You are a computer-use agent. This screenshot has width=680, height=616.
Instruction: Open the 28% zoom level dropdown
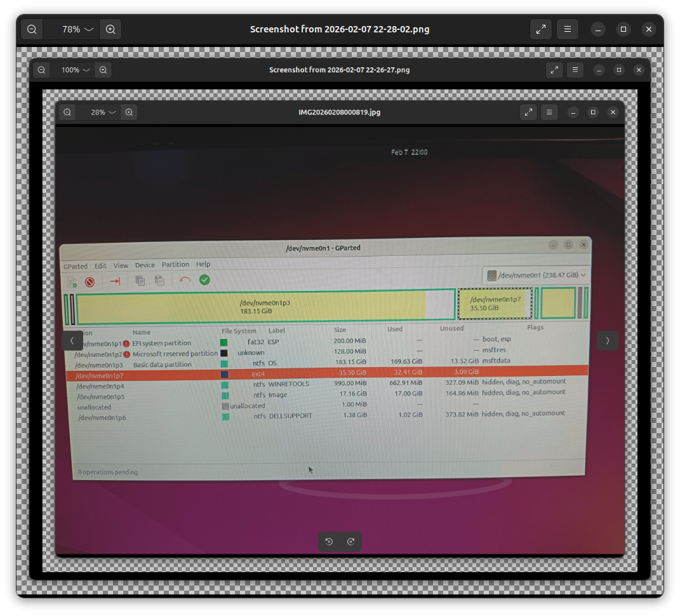click(103, 112)
